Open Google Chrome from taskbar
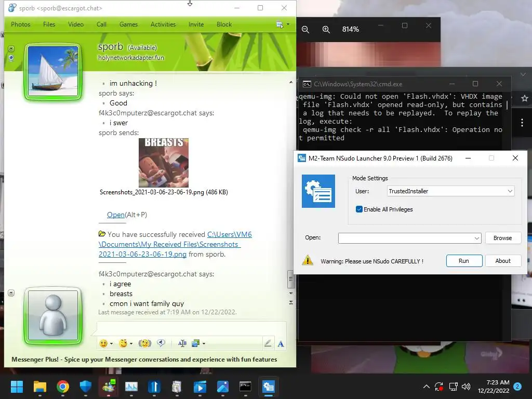This screenshot has height=399, width=532. 63,387
